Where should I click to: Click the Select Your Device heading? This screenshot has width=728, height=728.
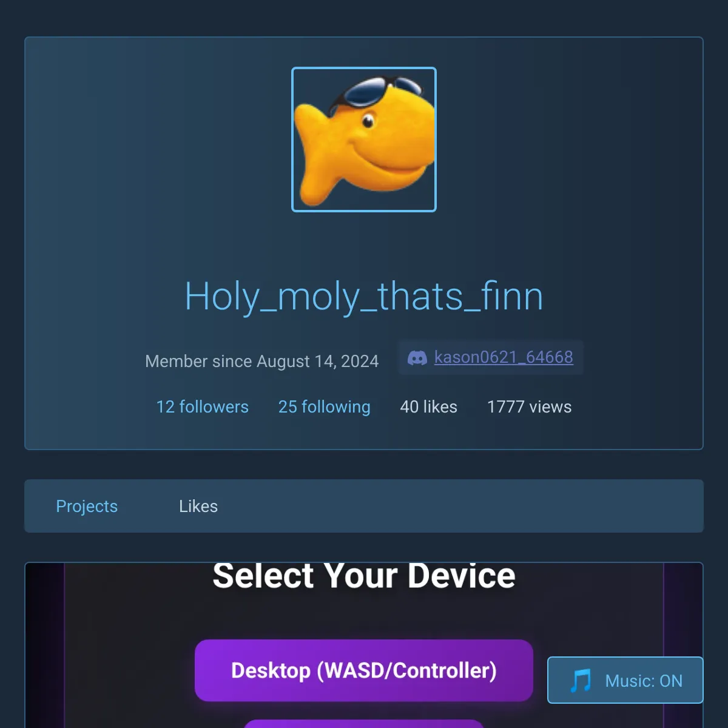tap(364, 575)
